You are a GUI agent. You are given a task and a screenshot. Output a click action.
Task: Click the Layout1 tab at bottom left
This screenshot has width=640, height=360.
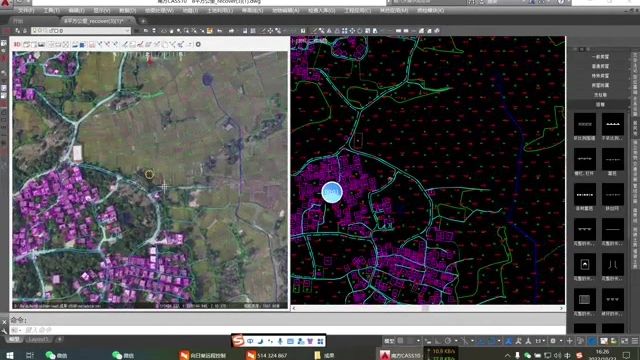coord(39,339)
